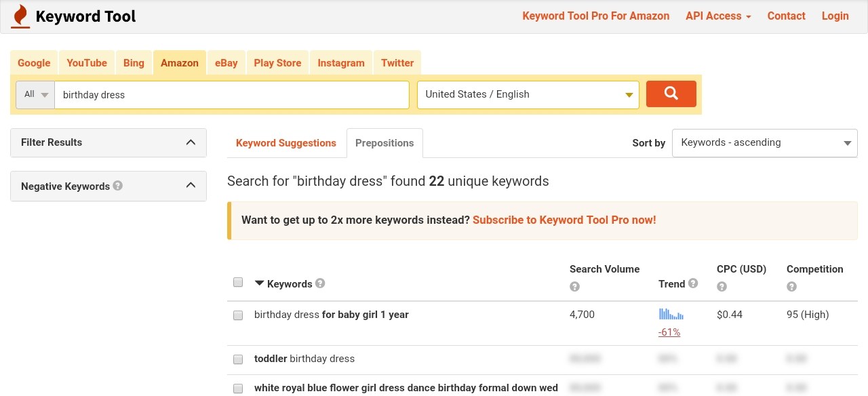Click the -61% trend link

click(x=669, y=332)
